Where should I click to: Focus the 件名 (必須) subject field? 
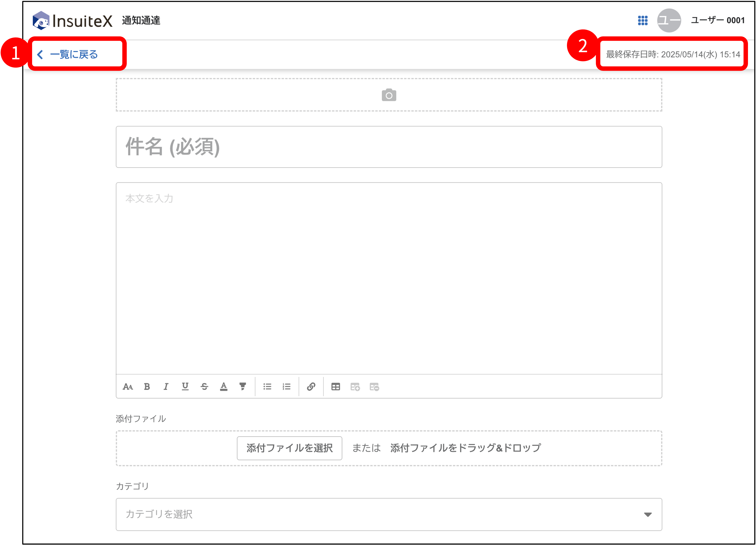[x=389, y=147]
